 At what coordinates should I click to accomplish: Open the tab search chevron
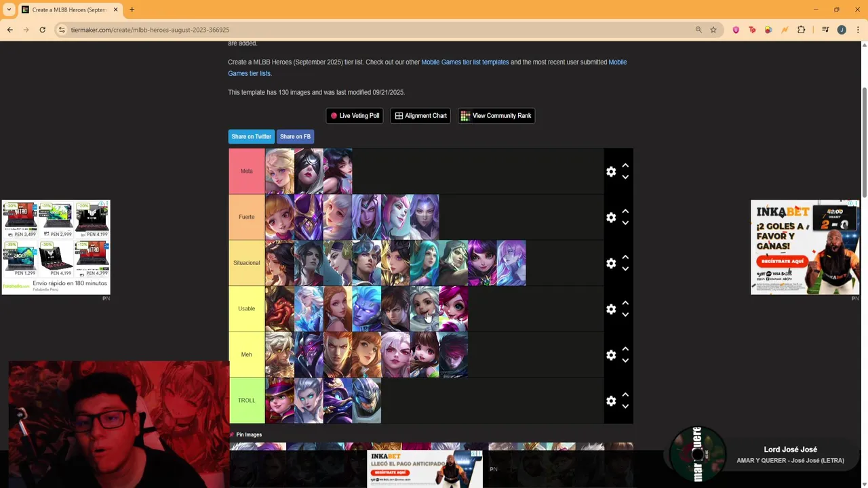coord(9,9)
